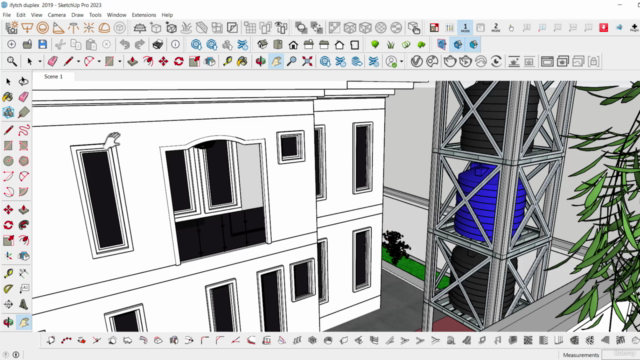Select the Tape Measure tool in the top toolbar
Viewport: 640px width, 360px height.
pyautogui.click(x=227, y=61)
